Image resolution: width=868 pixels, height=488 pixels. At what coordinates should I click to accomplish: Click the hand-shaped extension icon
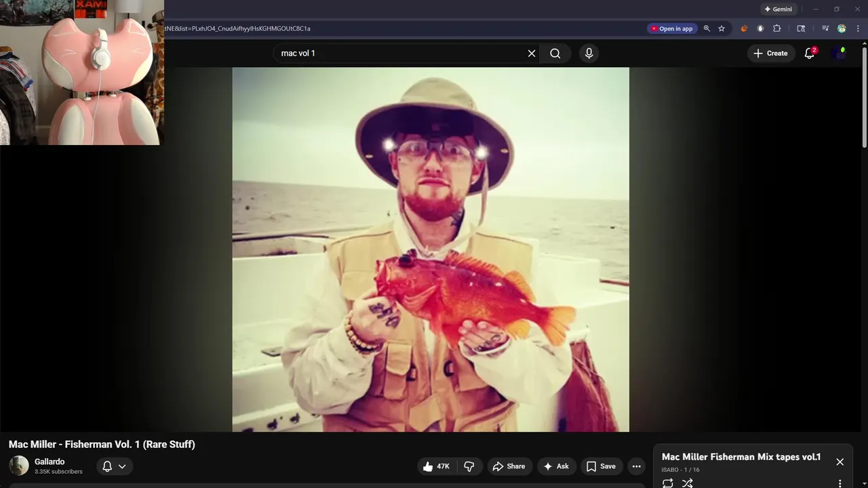tap(760, 28)
